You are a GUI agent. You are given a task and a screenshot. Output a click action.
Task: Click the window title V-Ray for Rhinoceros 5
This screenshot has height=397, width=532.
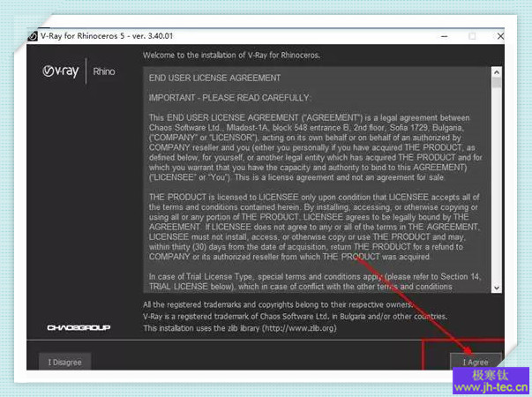107,36
